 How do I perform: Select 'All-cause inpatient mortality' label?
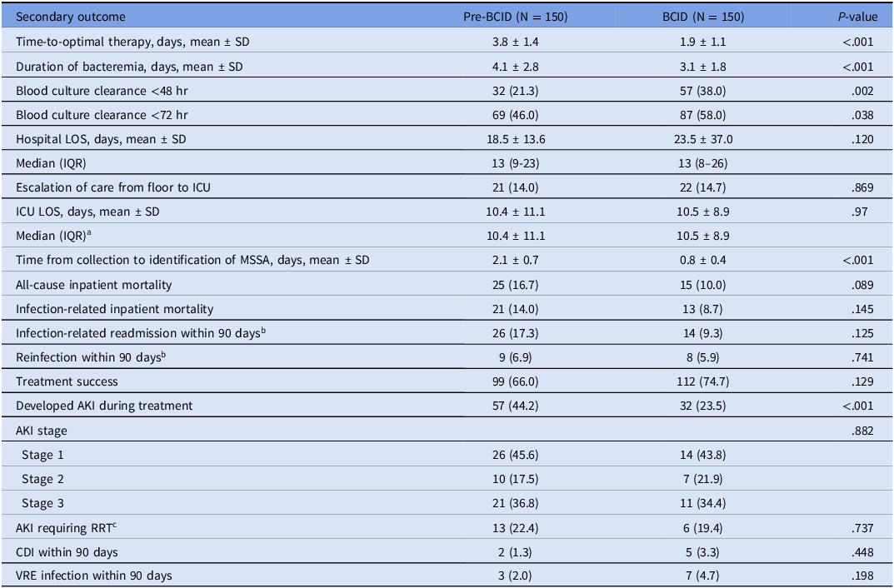click(x=93, y=284)
